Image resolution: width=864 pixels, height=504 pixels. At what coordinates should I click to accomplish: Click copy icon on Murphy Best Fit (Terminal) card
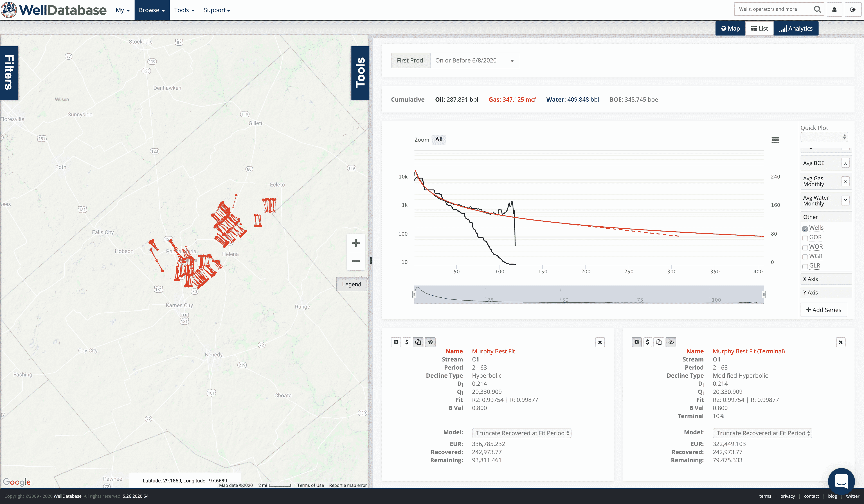(x=659, y=342)
